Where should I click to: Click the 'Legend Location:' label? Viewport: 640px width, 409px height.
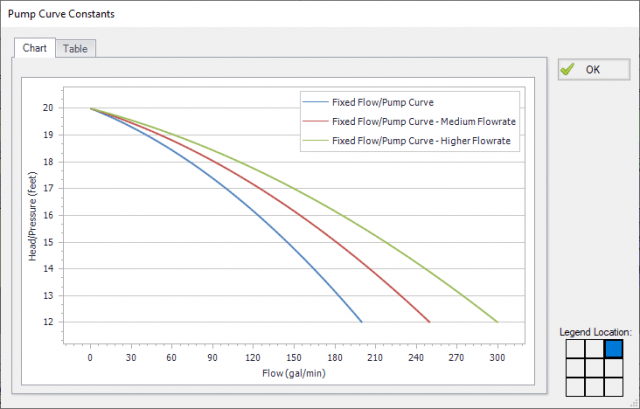[x=596, y=332]
